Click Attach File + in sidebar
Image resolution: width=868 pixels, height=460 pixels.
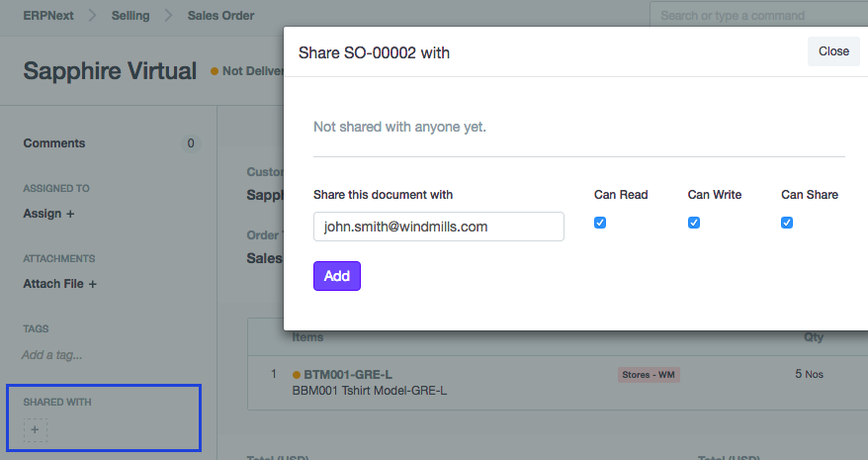coord(59,284)
